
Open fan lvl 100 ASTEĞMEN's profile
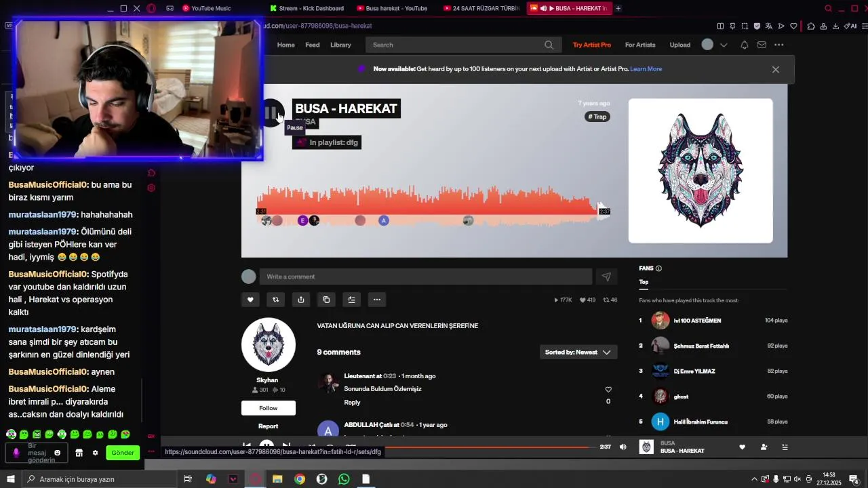[697, 321]
